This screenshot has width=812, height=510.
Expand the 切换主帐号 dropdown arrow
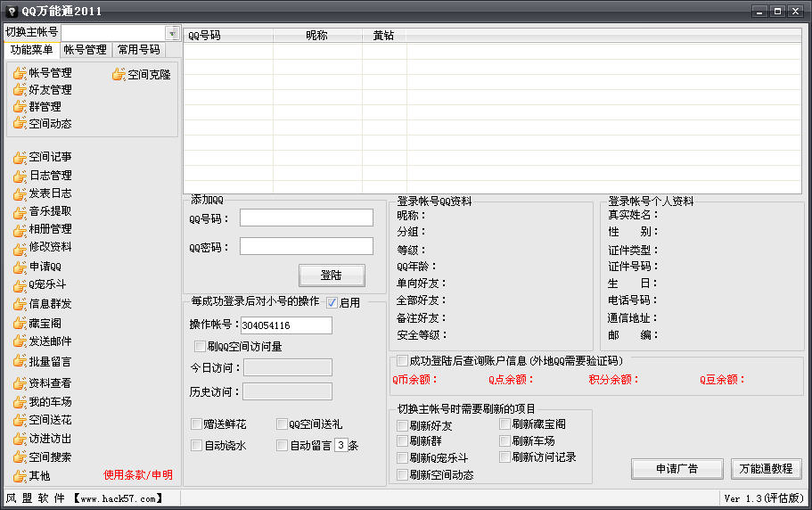coord(172,33)
